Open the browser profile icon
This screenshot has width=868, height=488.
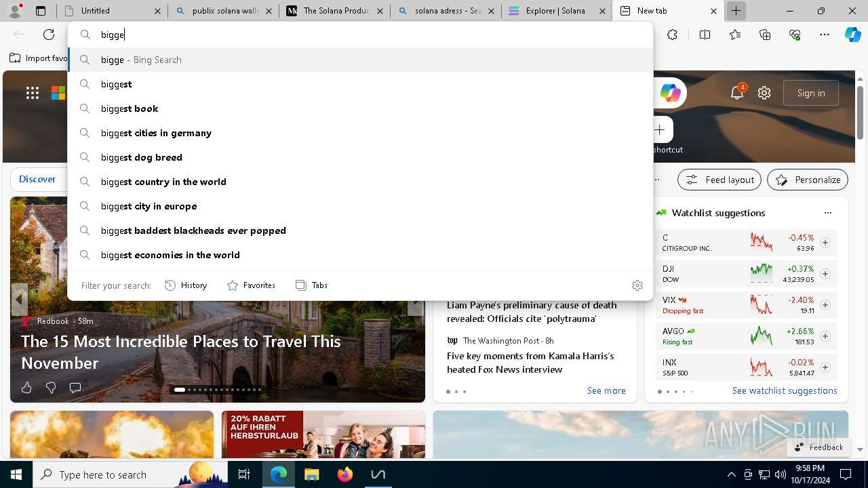pos(15,10)
